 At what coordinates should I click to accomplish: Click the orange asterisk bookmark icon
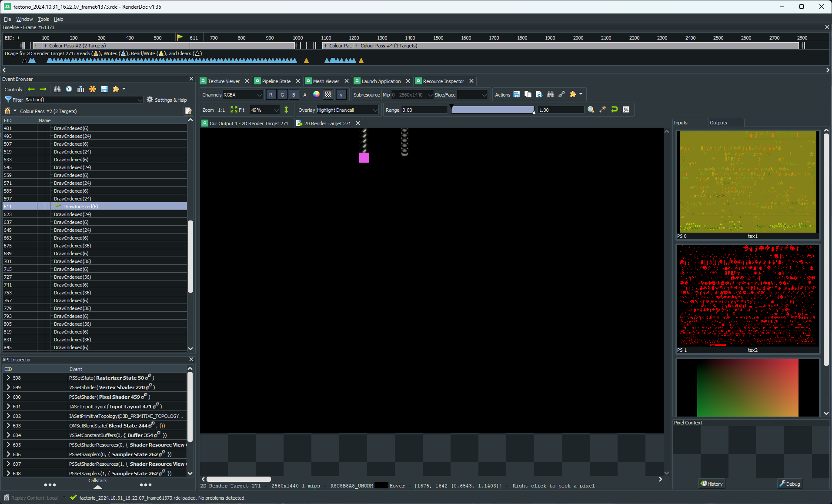[x=92, y=89]
